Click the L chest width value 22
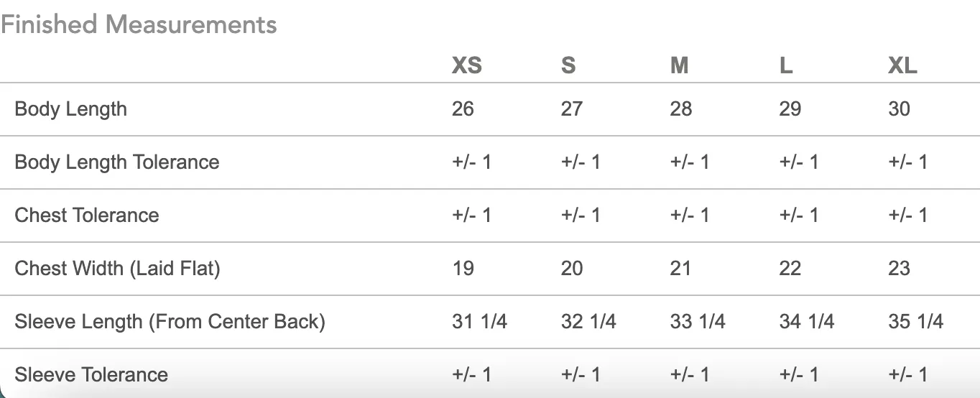The width and height of the screenshot is (980, 398). coord(790,269)
